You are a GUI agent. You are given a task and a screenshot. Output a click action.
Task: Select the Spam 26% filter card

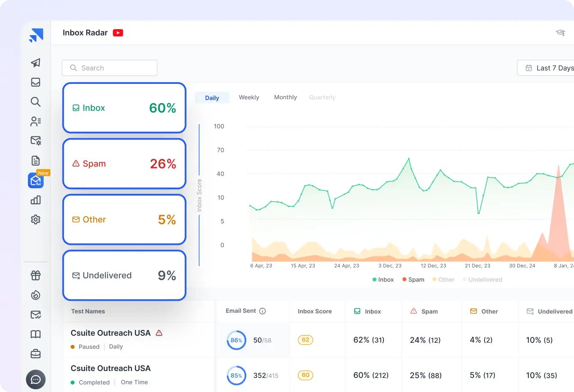124,164
